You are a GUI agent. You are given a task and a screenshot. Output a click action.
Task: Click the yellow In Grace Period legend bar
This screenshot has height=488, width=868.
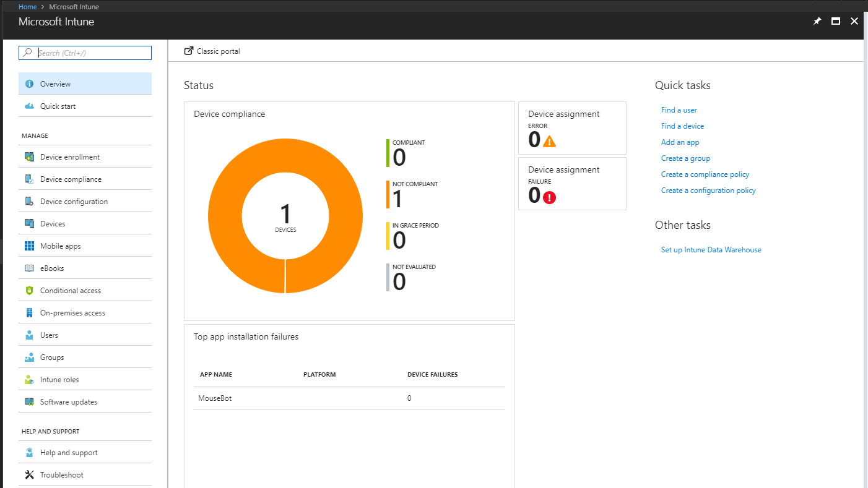(x=388, y=236)
